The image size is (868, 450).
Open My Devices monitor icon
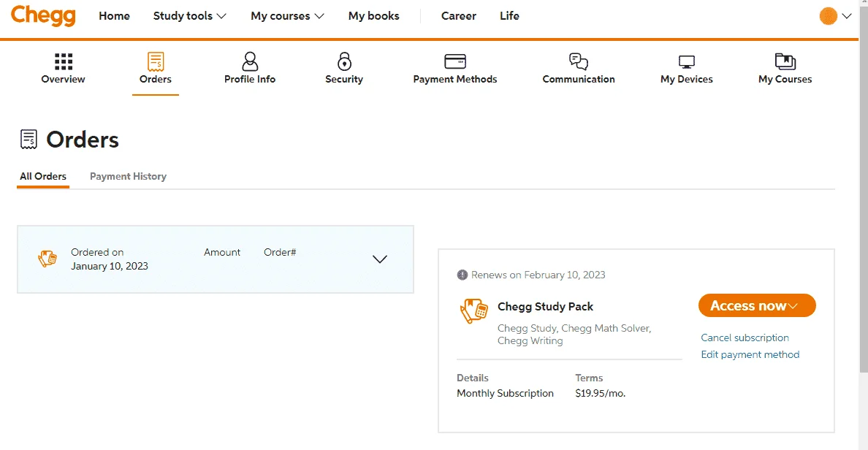click(x=686, y=63)
